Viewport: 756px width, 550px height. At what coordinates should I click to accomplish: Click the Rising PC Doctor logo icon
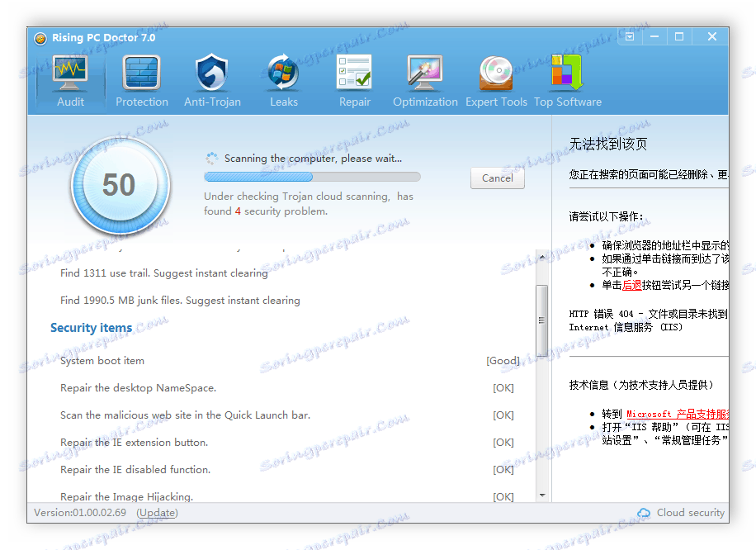coord(40,38)
